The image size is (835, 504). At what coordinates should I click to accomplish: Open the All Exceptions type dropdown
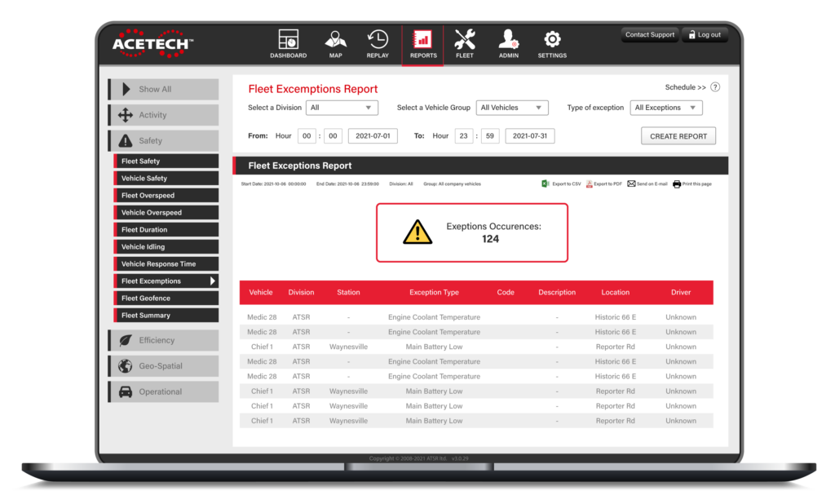(665, 107)
